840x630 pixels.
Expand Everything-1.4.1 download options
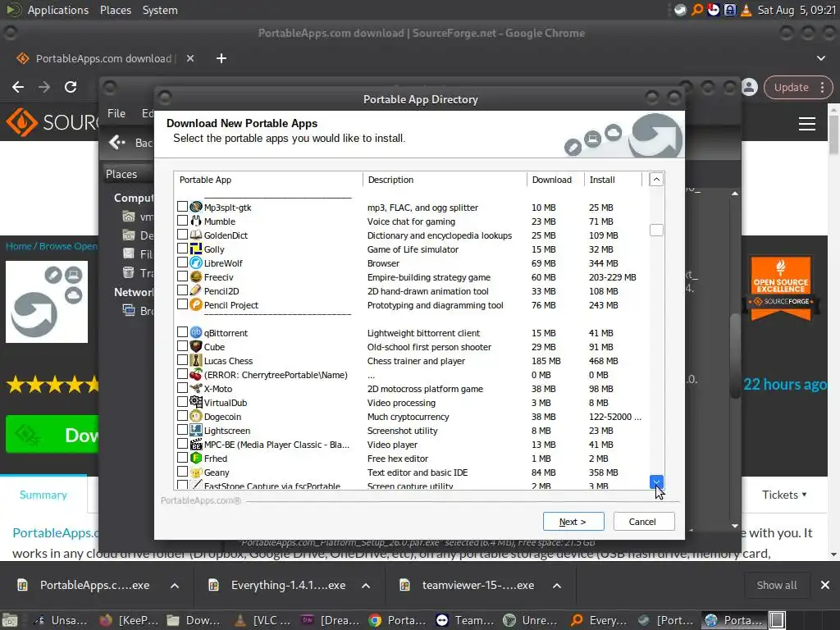(x=366, y=586)
